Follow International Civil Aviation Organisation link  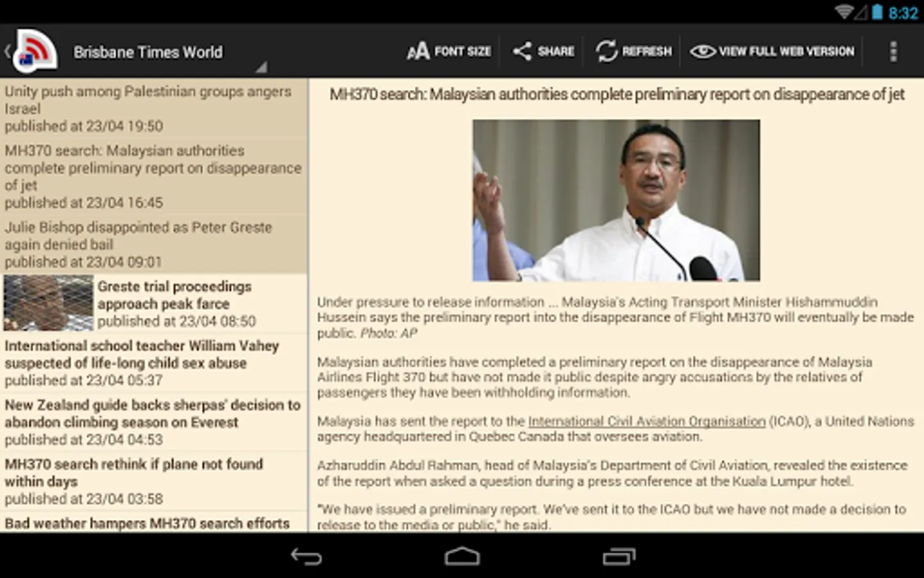[647, 421]
